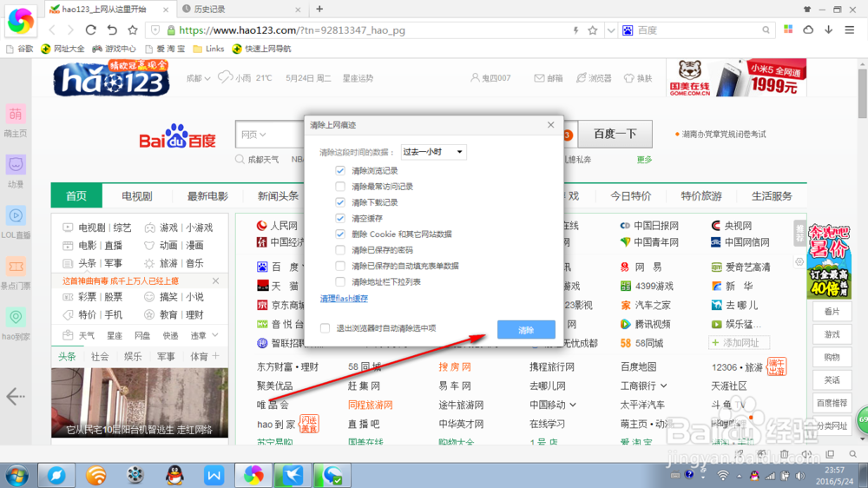
Task: Uncheck 清除浏览记录 checkbox
Action: click(x=340, y=170)
